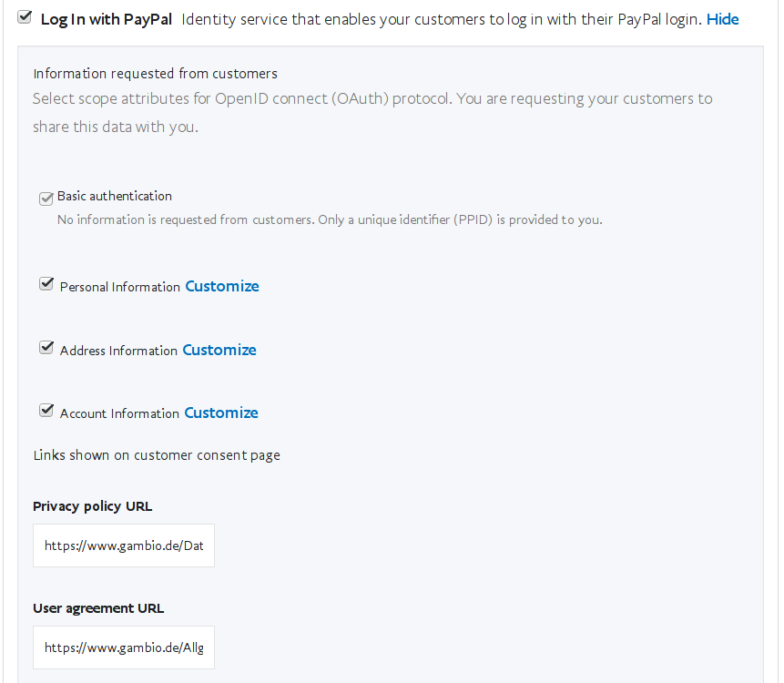Hide the Log In with PayPal section
The image size is (784, 683).
pos(722,19)
